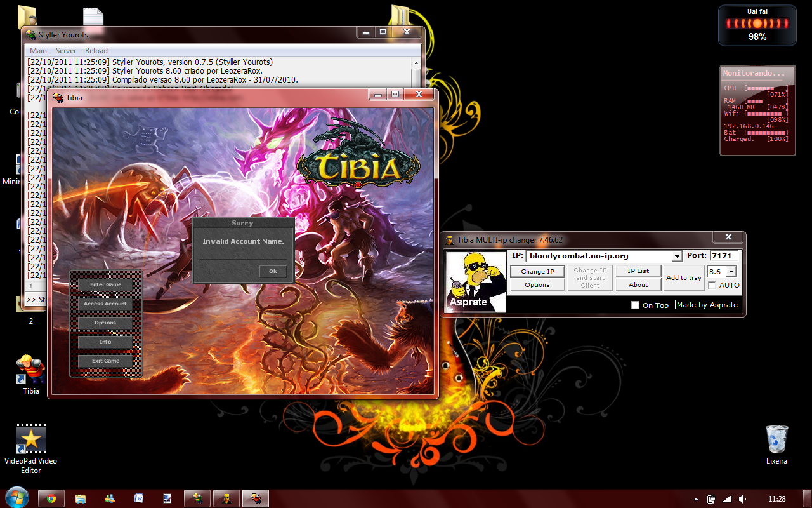Switch to the Tibia client taskbar button

(x=256, y=498)
